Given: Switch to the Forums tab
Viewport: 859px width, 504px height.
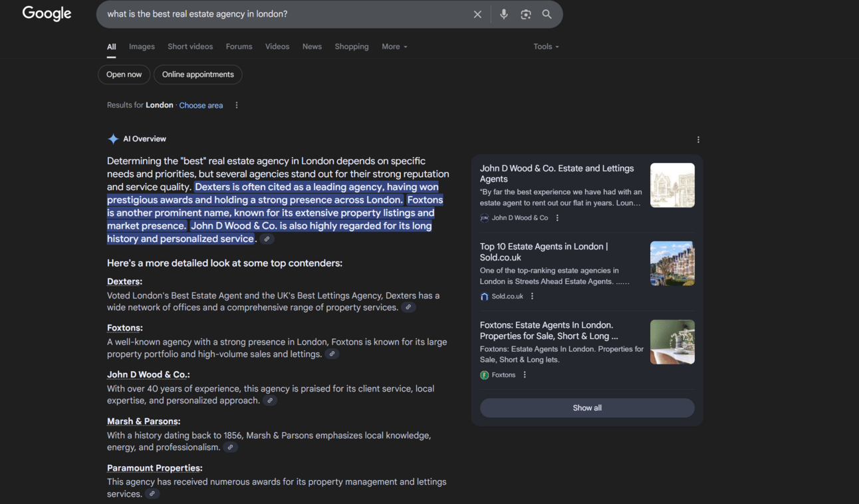Looking at the screenshot, I should coord(239,47).
